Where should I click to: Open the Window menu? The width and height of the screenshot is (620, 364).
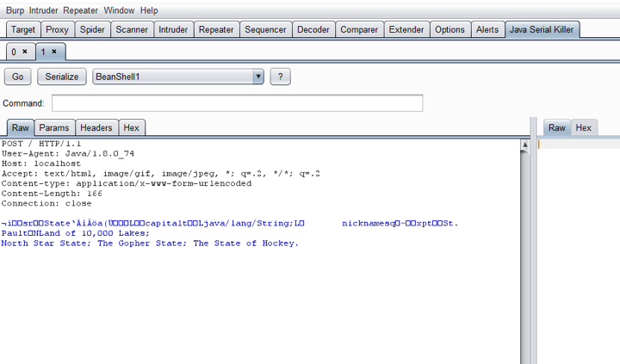119,10
